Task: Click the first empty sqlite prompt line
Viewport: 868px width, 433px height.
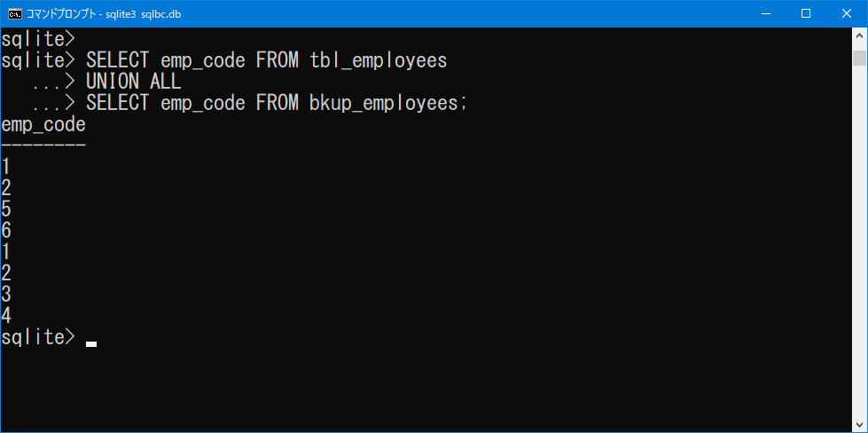Action: coord(37,40)
